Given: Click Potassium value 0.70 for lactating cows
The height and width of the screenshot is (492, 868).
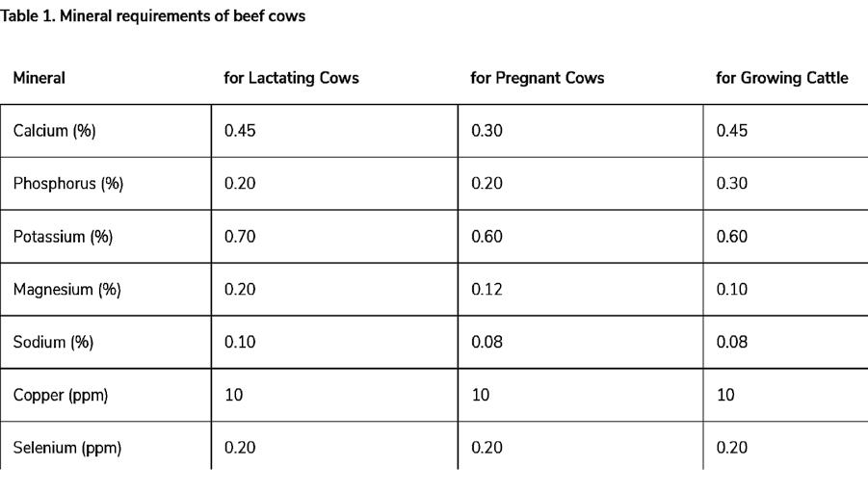Looking at the screenshot, I should [240, 237].
